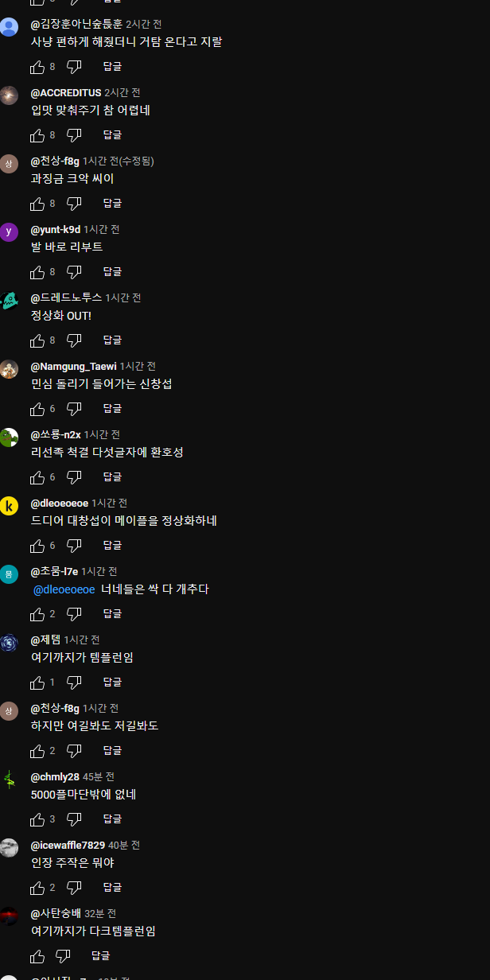Open @yunt-k9d purple profile avatar
The width and height of the screenshot is (490, 980).
pos(9,232)
